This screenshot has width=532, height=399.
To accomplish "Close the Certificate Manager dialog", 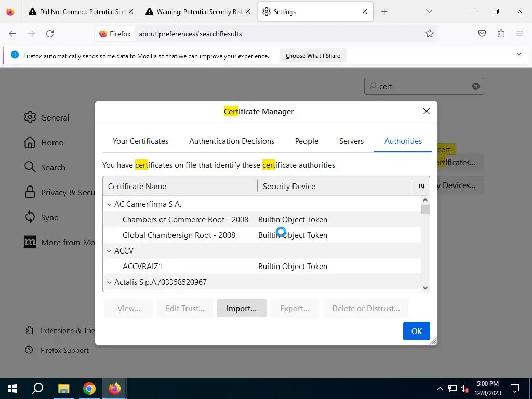I will point(427,111).
